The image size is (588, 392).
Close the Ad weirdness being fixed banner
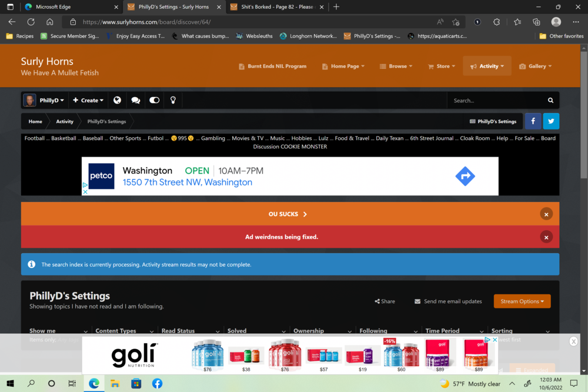point(546,237)
